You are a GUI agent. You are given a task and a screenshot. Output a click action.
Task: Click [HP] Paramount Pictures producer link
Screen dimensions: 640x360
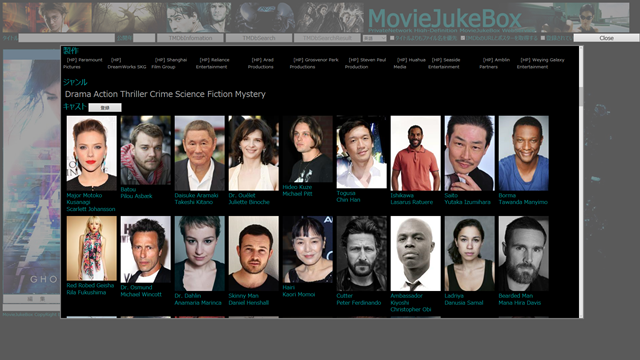(x=83, y=63)
